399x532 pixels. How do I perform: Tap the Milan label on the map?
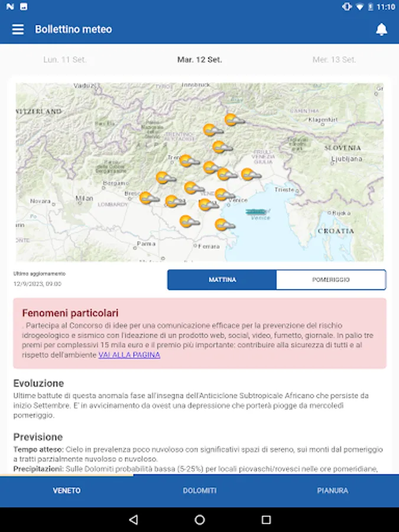tap(84, 198)
